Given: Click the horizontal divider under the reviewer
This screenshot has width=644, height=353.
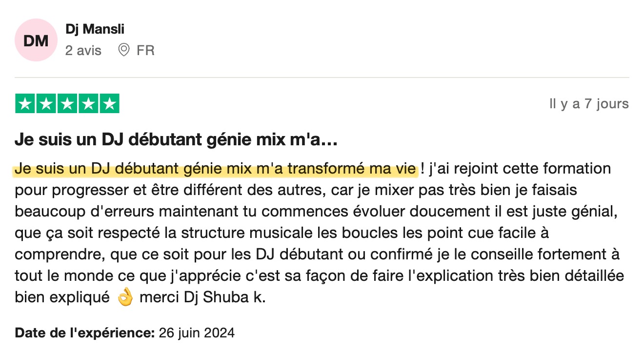Looking at the screenshot, I should click(322, 78).
